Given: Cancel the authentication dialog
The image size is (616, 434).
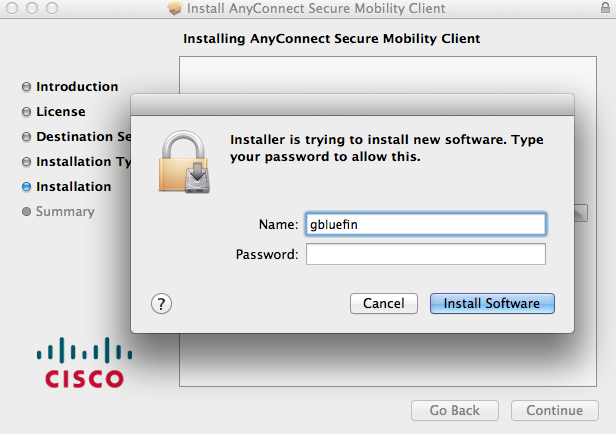Looking at the screenshot, I should (x=384, y=304).
